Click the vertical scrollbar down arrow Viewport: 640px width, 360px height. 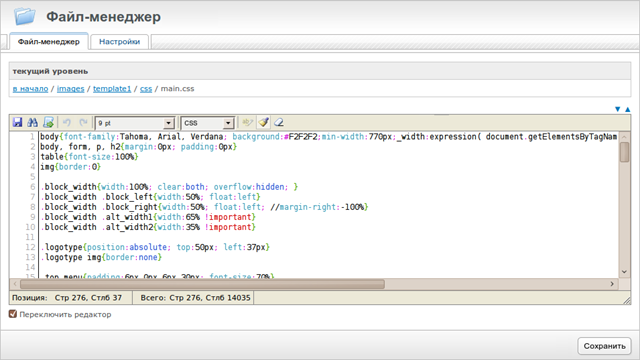tap(624, 272)
